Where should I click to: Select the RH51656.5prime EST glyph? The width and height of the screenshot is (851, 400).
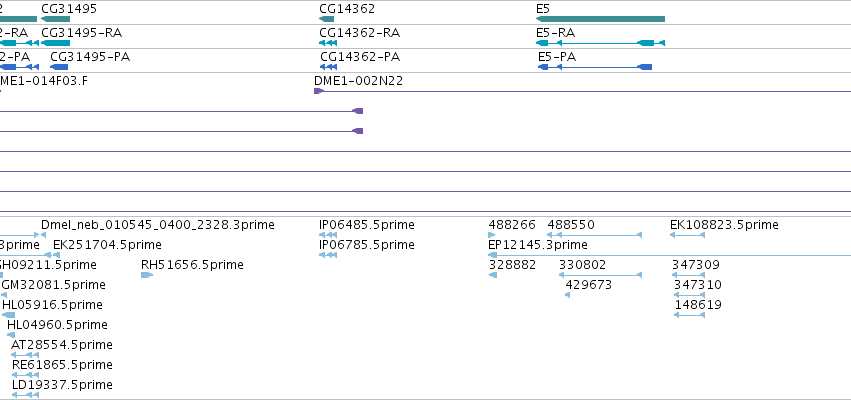coord(147,275)
